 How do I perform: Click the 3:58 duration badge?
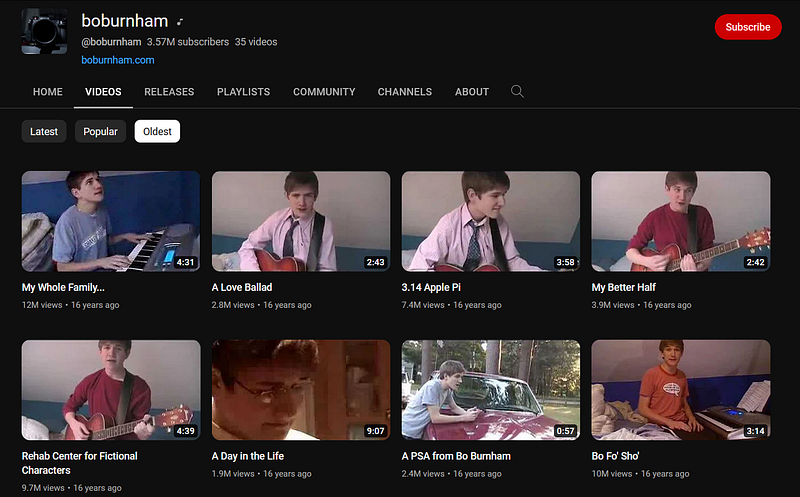click(x=565, y=262)
